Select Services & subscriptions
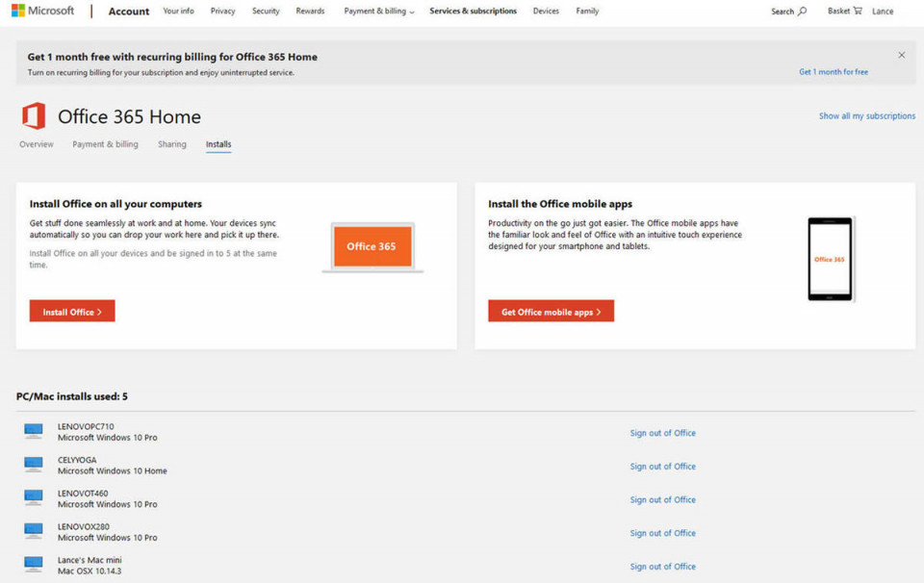Image resolution: width=924 pixels, height=583 pixels. 474,12
